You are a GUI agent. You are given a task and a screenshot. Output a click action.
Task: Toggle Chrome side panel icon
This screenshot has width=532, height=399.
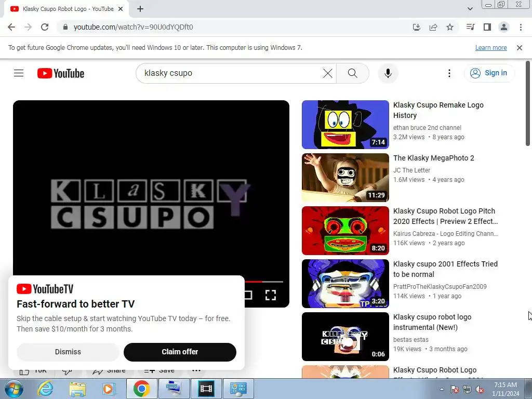pyautogui.click(x=487, y=27)
